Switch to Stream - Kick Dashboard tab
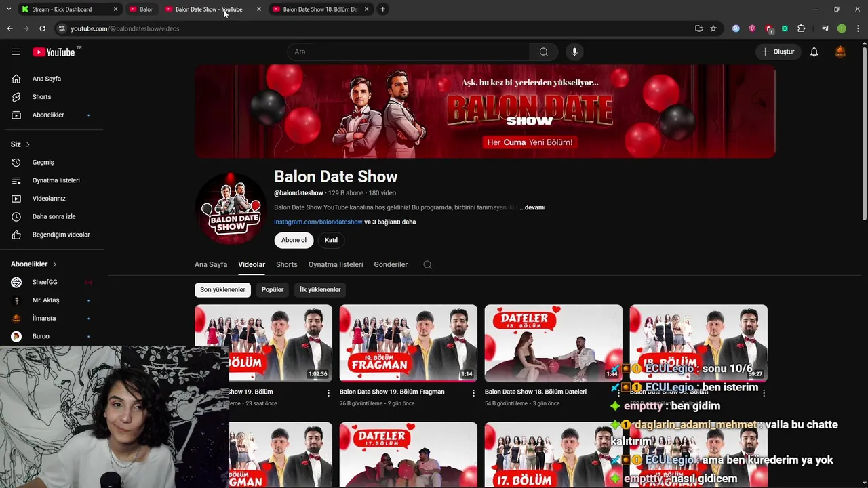Screen dimensions: 868x488 click(68, 9)
